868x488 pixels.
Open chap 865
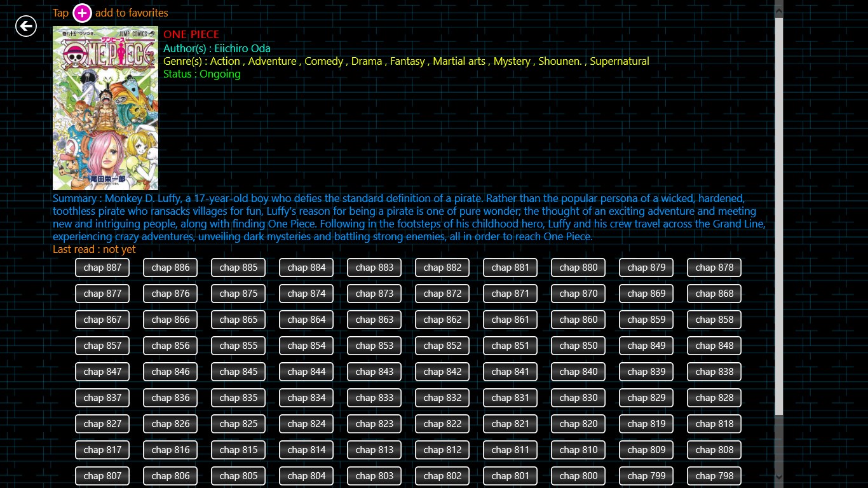pyautogui.click(x=238, y=320)
